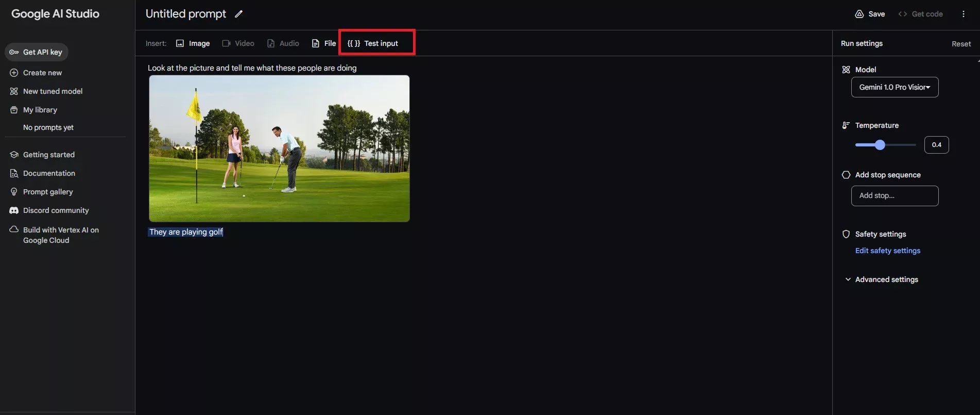Save the prompt
Image resolution: width=980 pixels, height=415 pixels.
point(870,14)
